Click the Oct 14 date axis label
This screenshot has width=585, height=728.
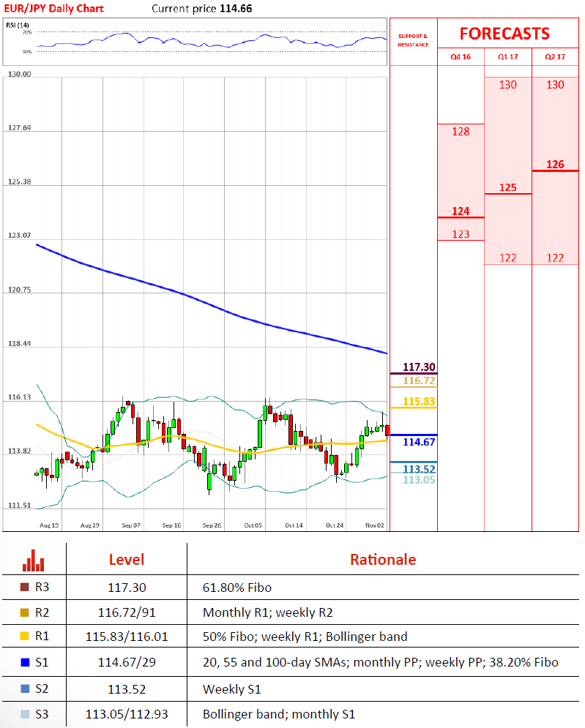294,525
